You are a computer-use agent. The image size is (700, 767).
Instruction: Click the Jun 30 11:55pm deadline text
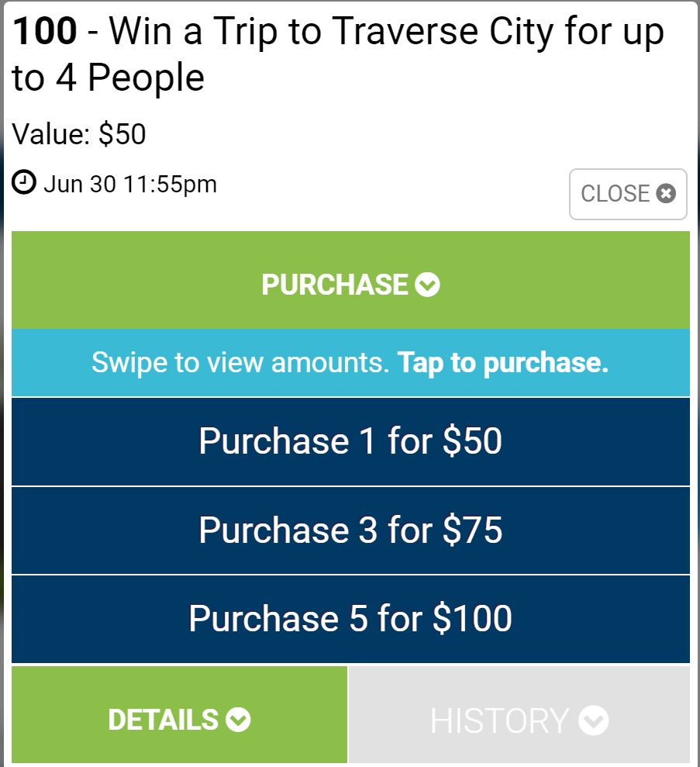pyautogui.click(x=130, y=184)
